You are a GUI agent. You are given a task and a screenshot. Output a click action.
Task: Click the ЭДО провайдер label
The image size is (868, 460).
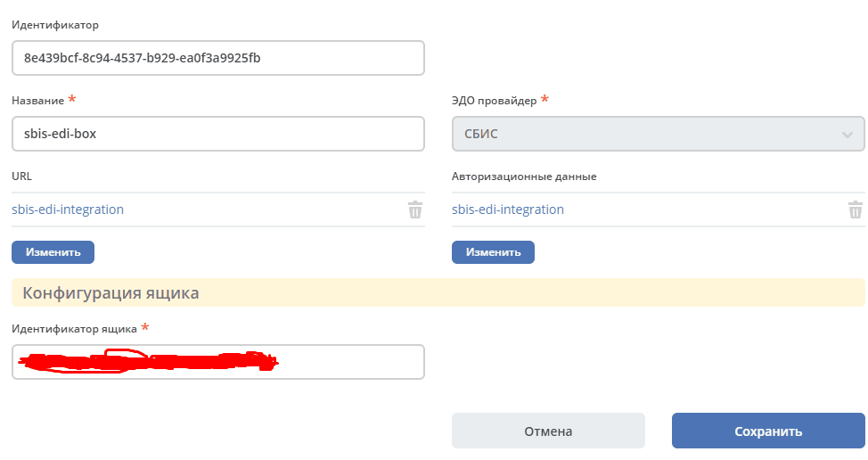494,101
